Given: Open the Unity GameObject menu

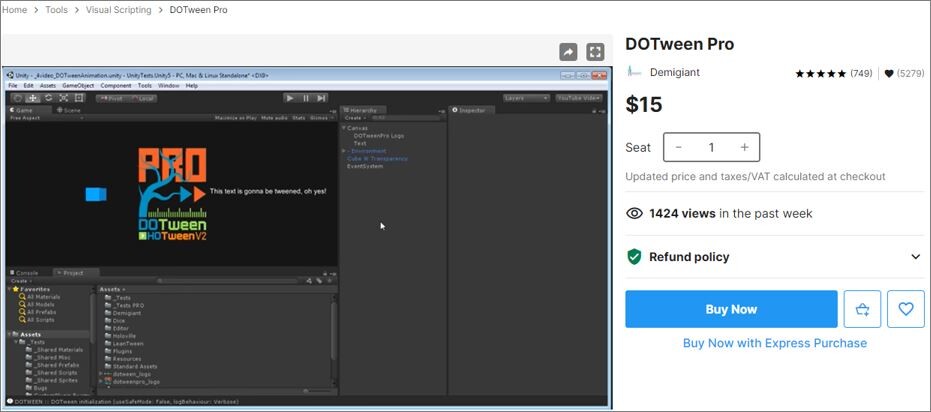Looking at the screenshot, I should click(x=78, y=86).
